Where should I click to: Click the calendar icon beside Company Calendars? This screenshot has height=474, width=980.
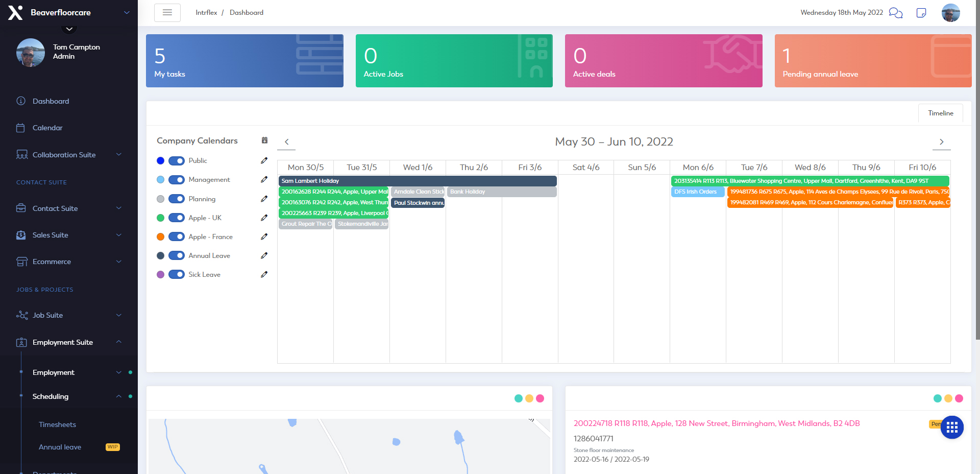point(264,140)
